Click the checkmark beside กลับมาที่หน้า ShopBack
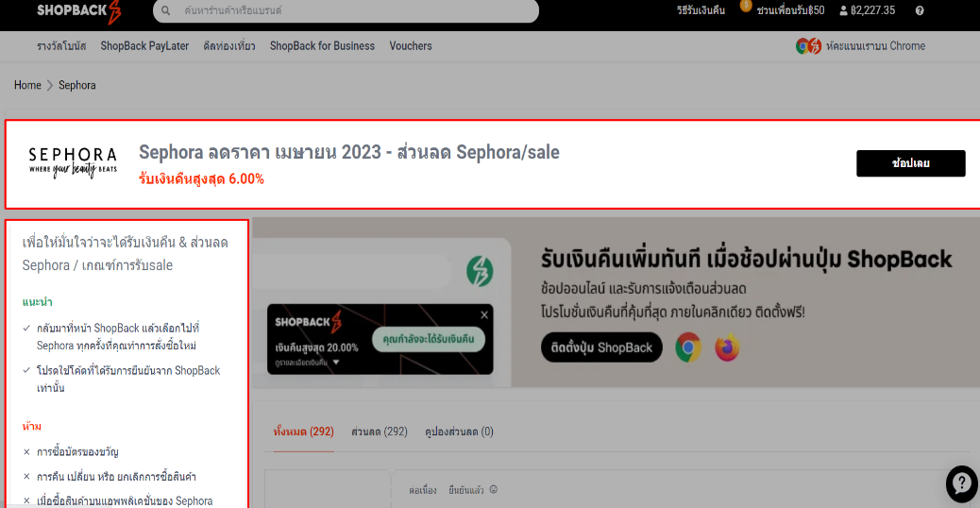Image resolution: width=980 pixels, height=508 pixels. pyautogui.click(x=26, y=328)
